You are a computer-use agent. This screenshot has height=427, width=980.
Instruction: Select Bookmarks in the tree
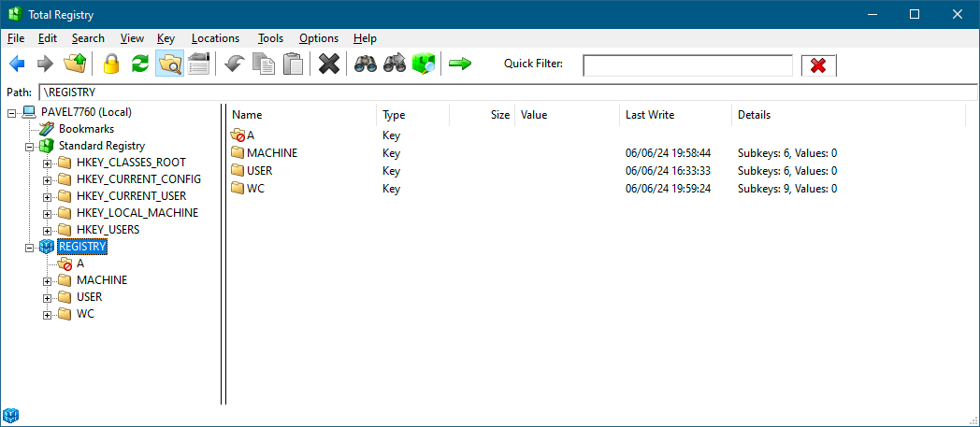[86, 129]
